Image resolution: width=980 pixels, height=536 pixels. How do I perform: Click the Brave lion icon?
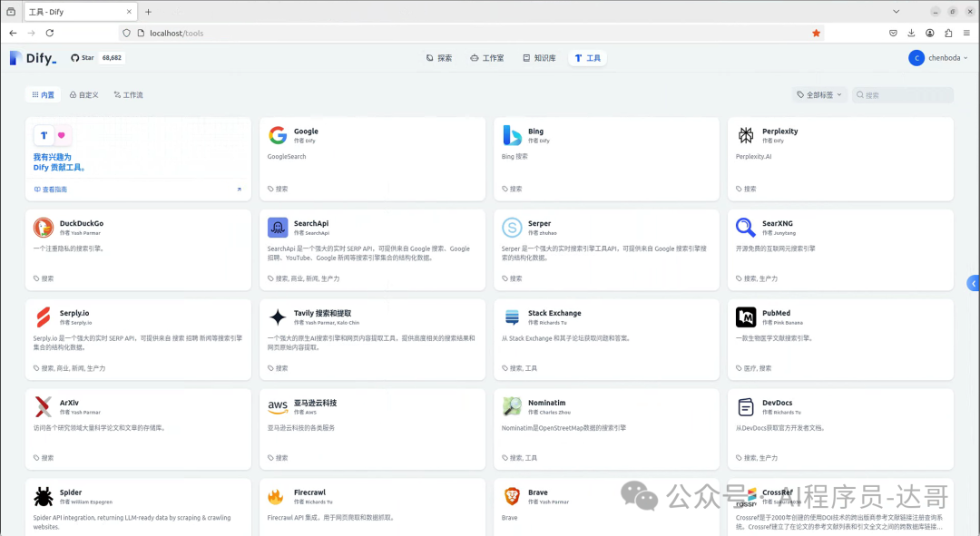tap(512, 497)
